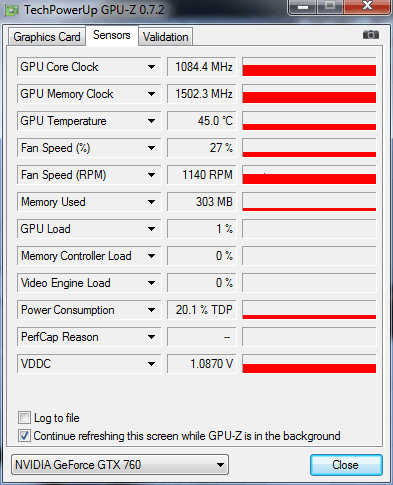
Task: Open PerfCap Reason dropdown arrow
Action: pyautogui.click(x=151, y=337)
